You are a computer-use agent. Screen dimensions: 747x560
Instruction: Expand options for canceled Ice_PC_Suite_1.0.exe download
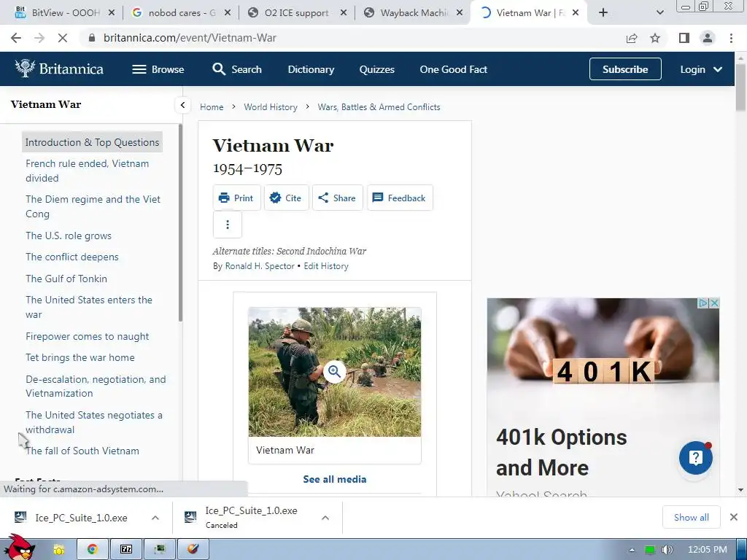(325, 518)
